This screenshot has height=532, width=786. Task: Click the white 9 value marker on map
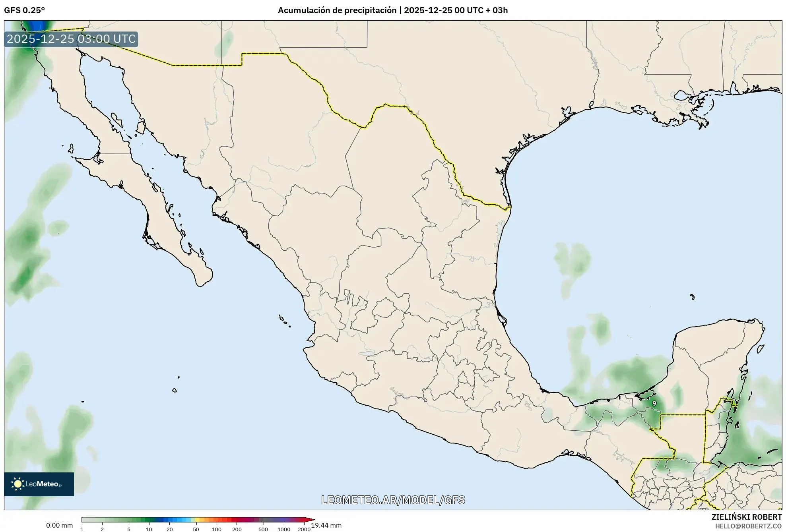pos(654,403)
